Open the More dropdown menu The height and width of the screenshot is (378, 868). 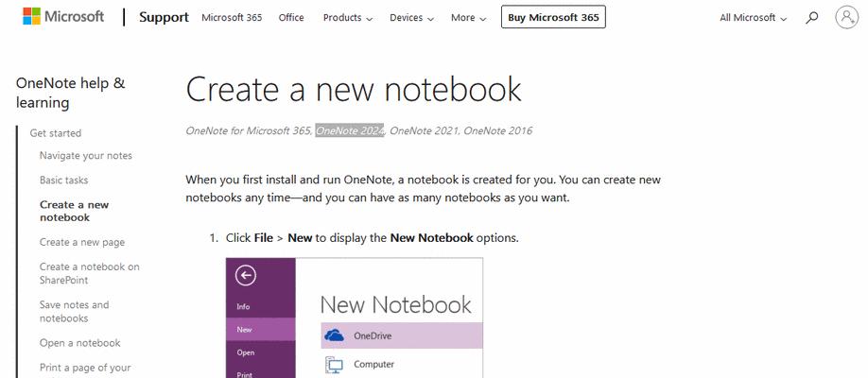[468, 18]
